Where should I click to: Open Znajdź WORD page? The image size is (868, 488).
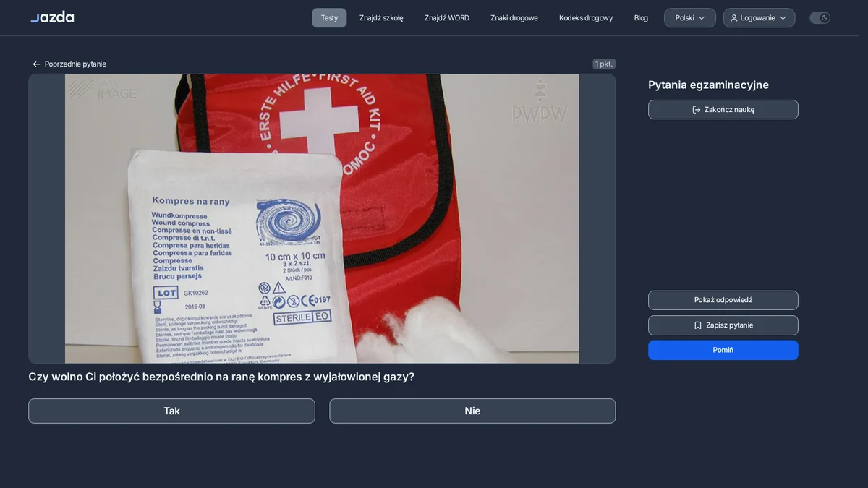point(447,18)
